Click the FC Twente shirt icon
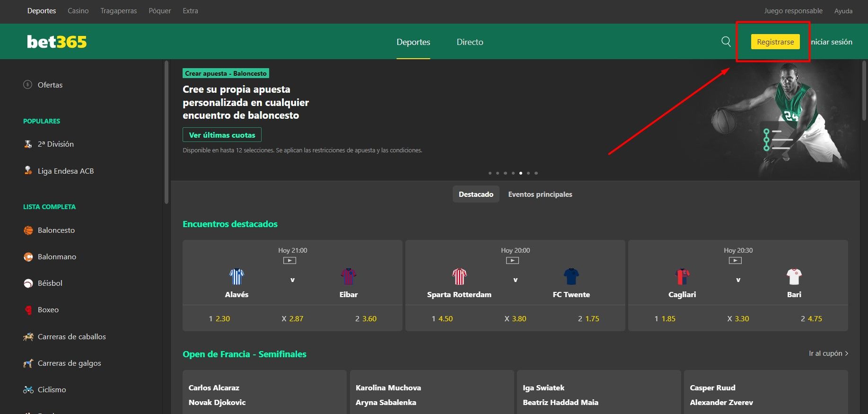Image resolution: width=868 pixels, height=414 pixels. click(571, 276)
